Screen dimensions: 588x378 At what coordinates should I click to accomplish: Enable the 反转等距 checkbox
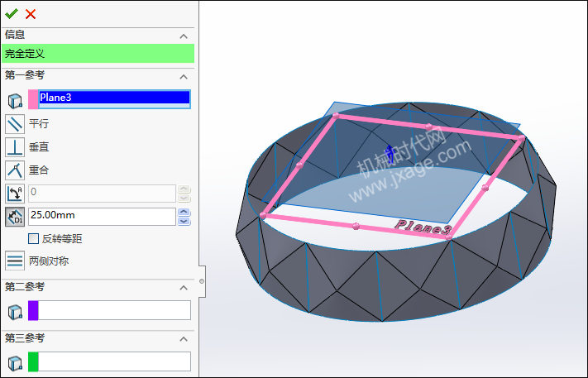tap(33, 238)
